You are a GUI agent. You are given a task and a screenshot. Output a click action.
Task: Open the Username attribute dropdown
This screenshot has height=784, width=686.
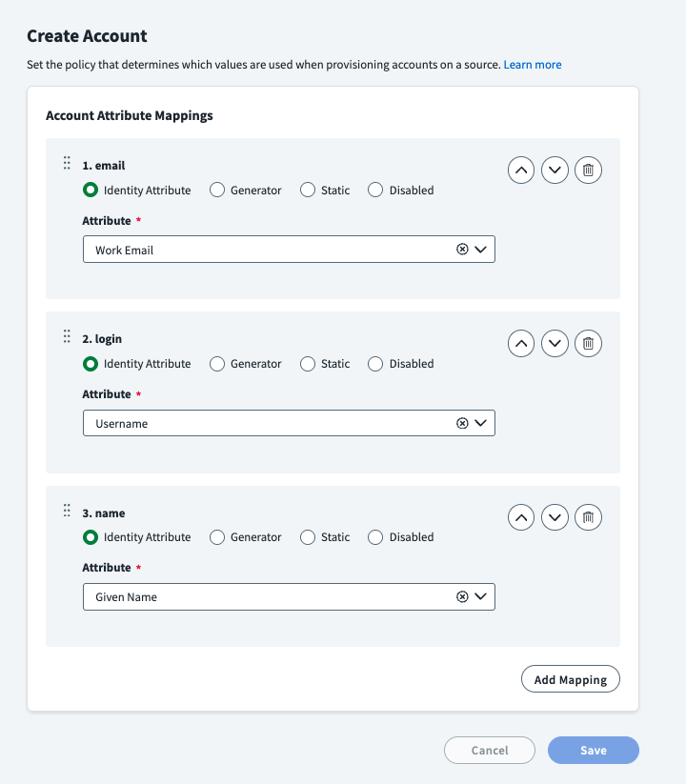pyautogui.click(x=480, y=423)
